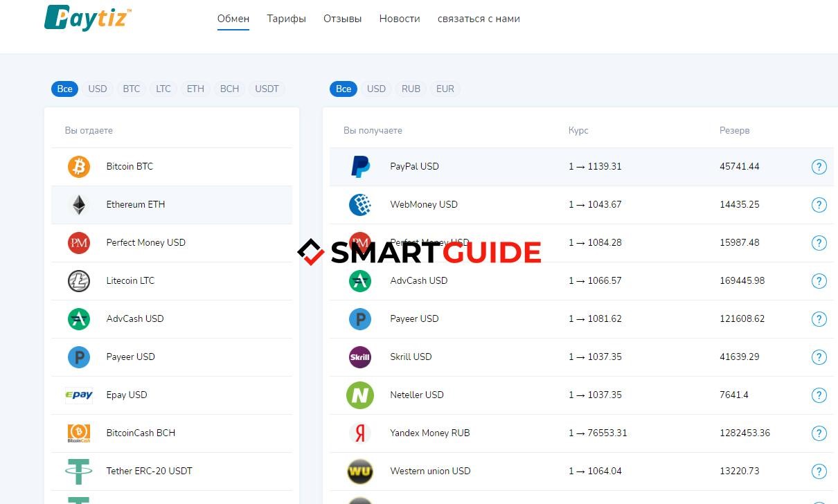Choose Tether ERC-20 USDT to give

click(x=172, y=471)
